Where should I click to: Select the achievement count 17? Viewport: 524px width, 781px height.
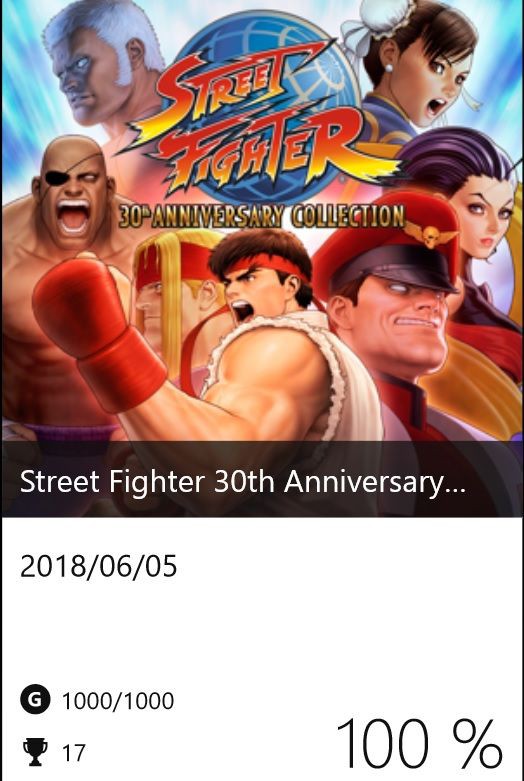(x=74, y=752)
